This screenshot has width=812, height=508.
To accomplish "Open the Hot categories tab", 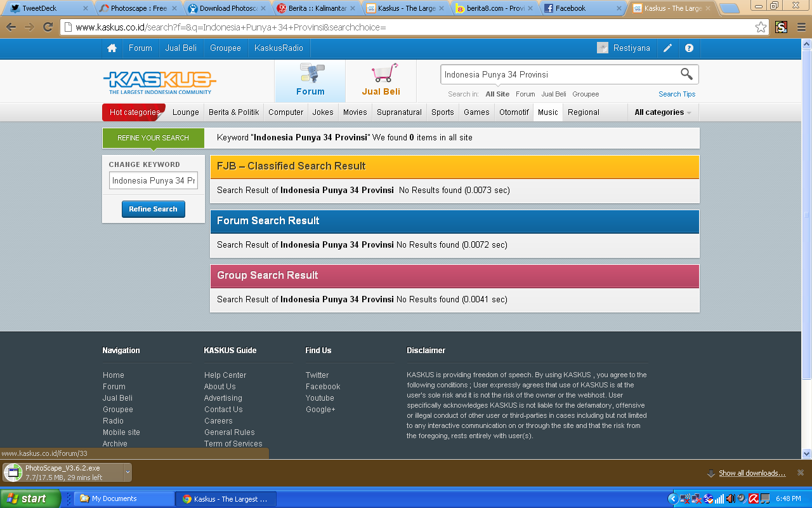I will point(134,112).
